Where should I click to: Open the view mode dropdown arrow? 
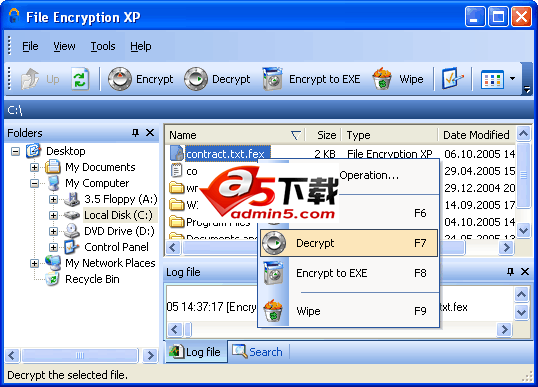pyautogui.click(x=512, y=79)
